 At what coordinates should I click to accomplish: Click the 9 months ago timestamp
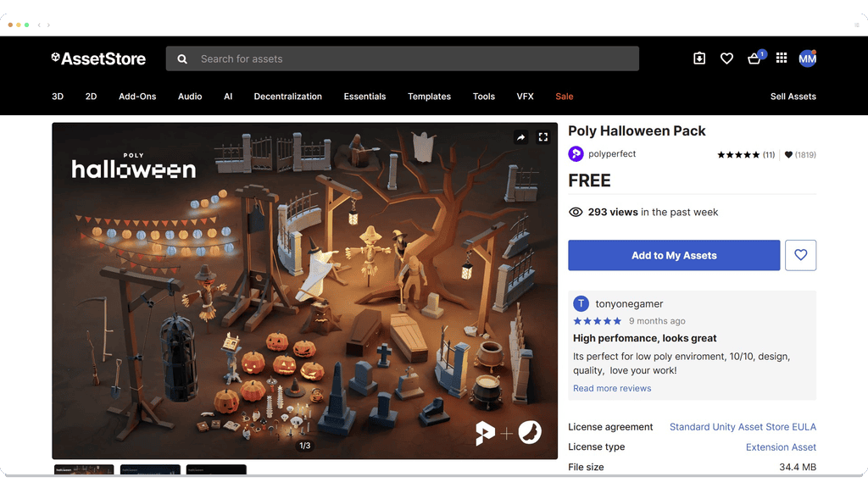(x=657, y=321)
